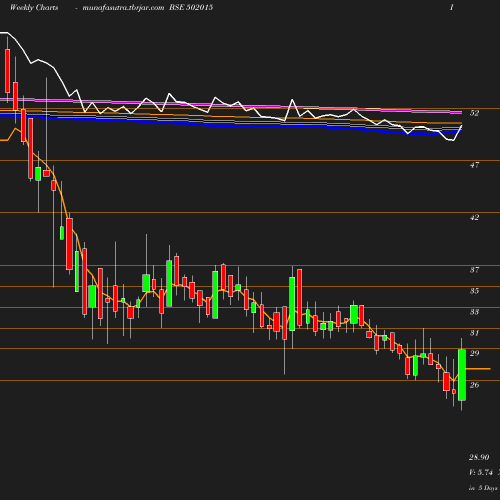Click the price axis label 31
This screenshot has width=500, height=500.
[x=474, y=333]
